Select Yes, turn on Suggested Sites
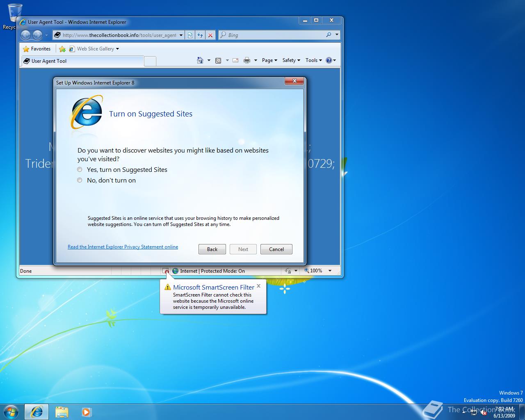 click(123, 170)
